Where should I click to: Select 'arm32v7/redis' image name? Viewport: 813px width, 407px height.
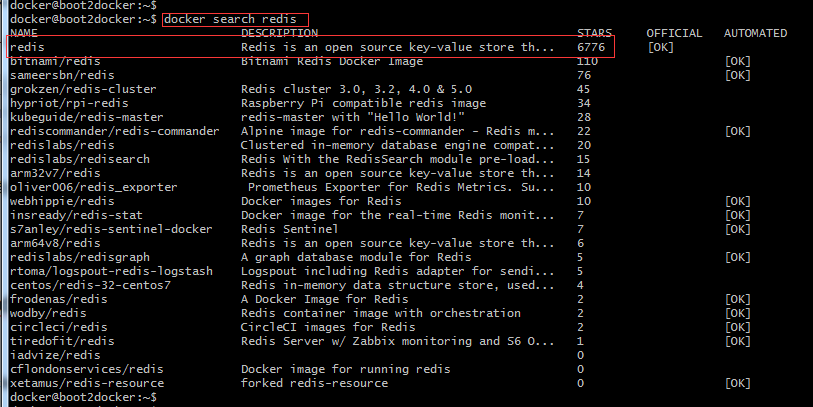pos(55,173)
